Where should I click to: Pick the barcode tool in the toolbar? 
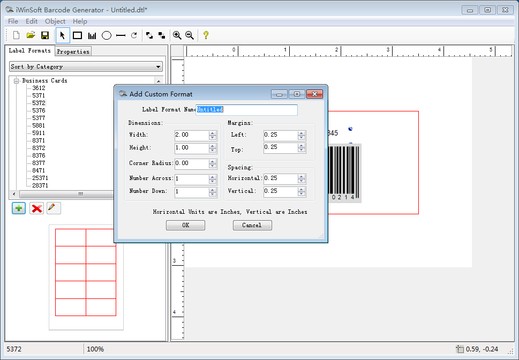92,35
